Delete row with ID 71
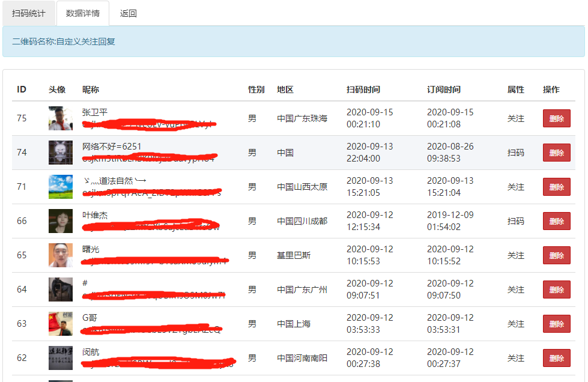This screenshot has width=588, height=382. (557, 187)
